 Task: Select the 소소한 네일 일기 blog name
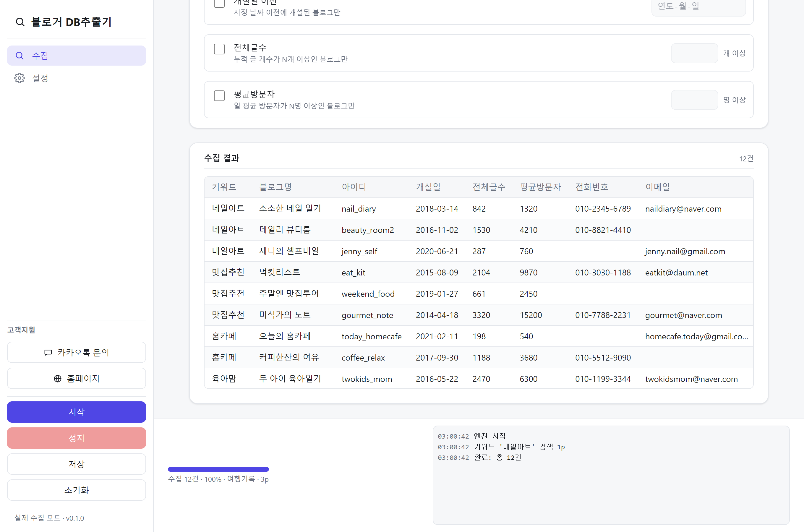coord(290,208)
